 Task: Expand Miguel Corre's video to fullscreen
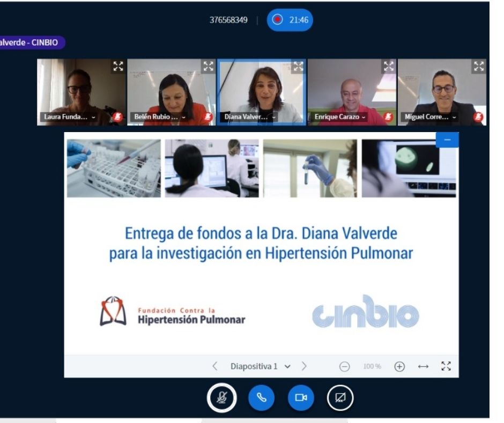(479, 67)
